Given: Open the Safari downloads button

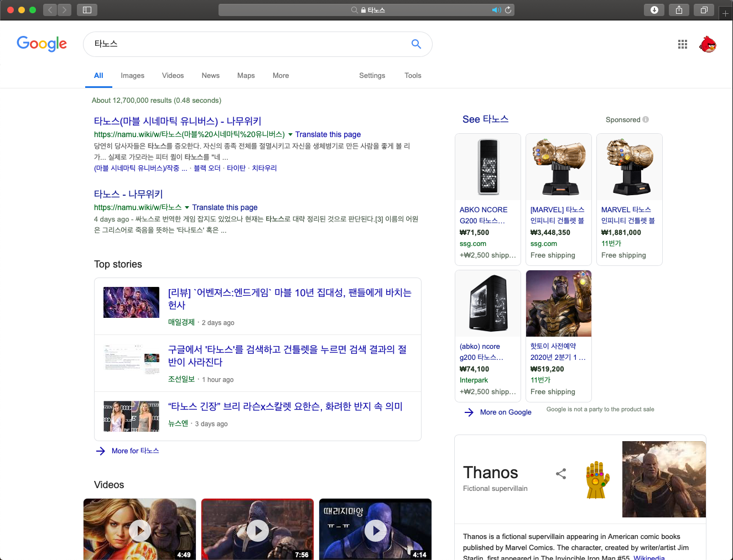Looking at the screenshot, I should (x=654, y=10).
